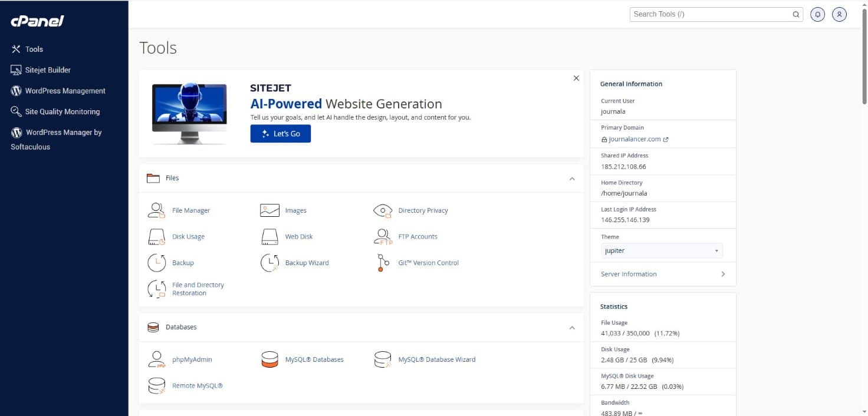Image resolution: width=868 pixels, height=416 pixels.
Task: Click the Last Login IP 146.255.146.139
Action: (x=625, y=220)
